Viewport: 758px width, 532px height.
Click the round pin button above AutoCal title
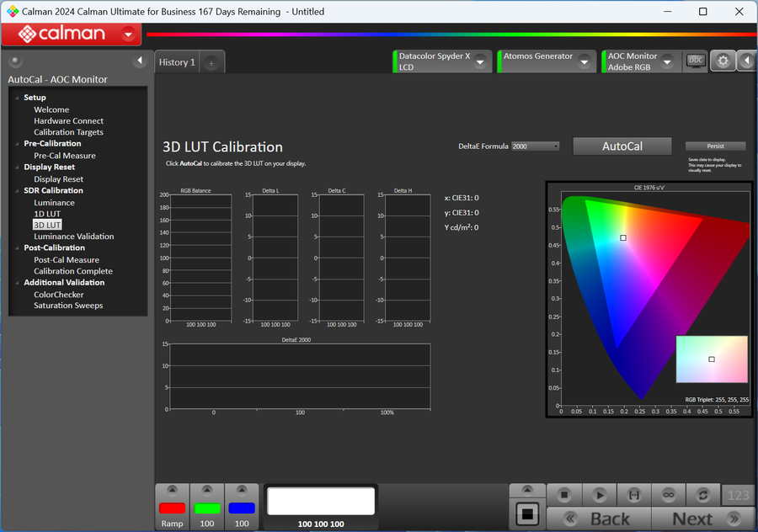(x=15, y=61)
